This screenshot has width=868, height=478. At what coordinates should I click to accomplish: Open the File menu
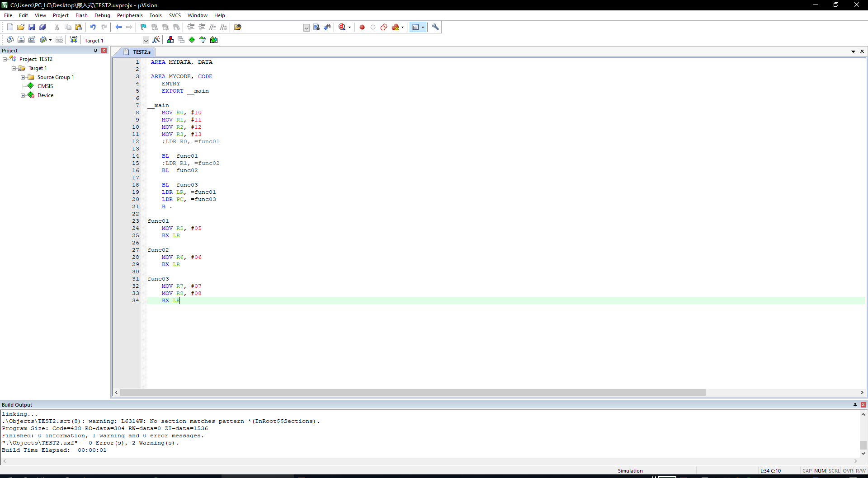click(x=8, y=15)
